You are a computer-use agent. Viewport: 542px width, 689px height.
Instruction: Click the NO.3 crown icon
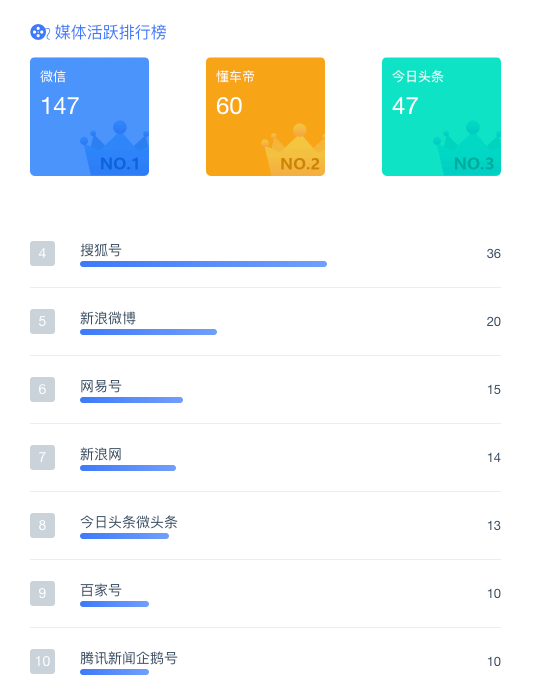(467, 148)
